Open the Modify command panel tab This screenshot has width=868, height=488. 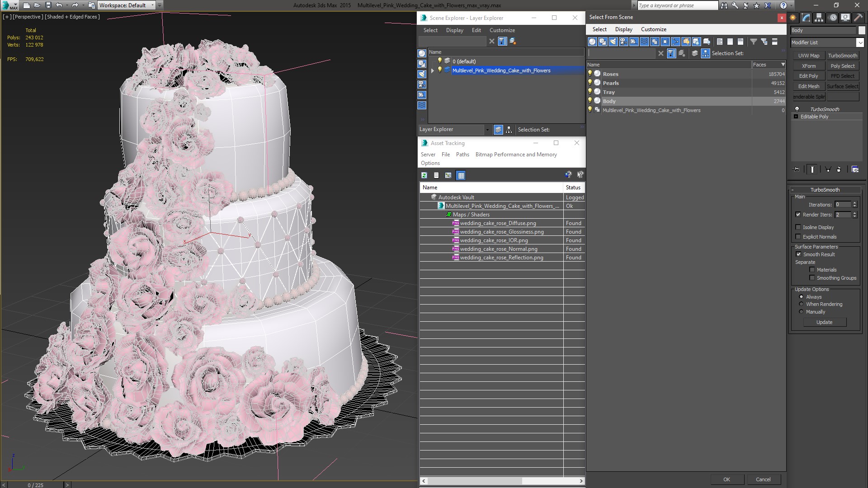coord(806,18)
